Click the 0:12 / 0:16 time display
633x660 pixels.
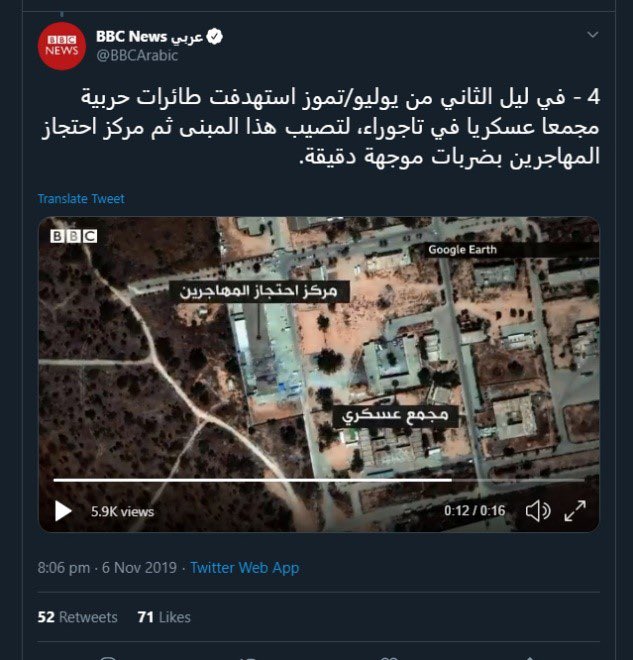474,511
